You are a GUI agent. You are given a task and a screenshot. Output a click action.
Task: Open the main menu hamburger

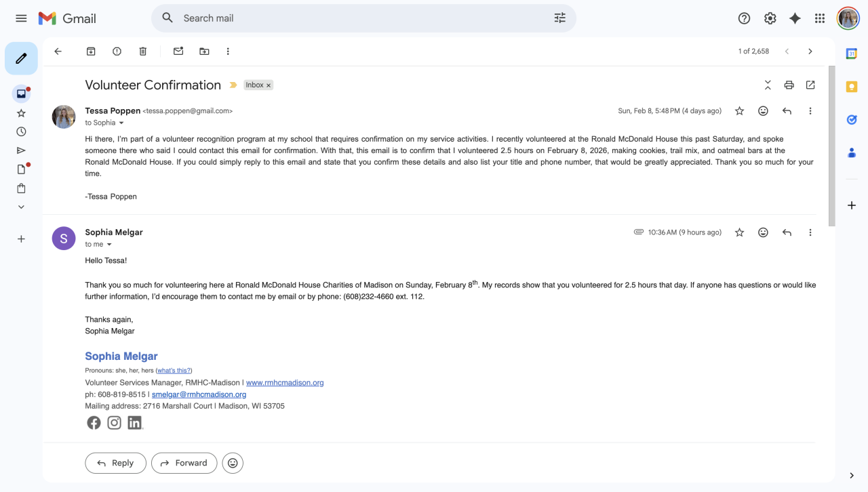coord(21,18)
